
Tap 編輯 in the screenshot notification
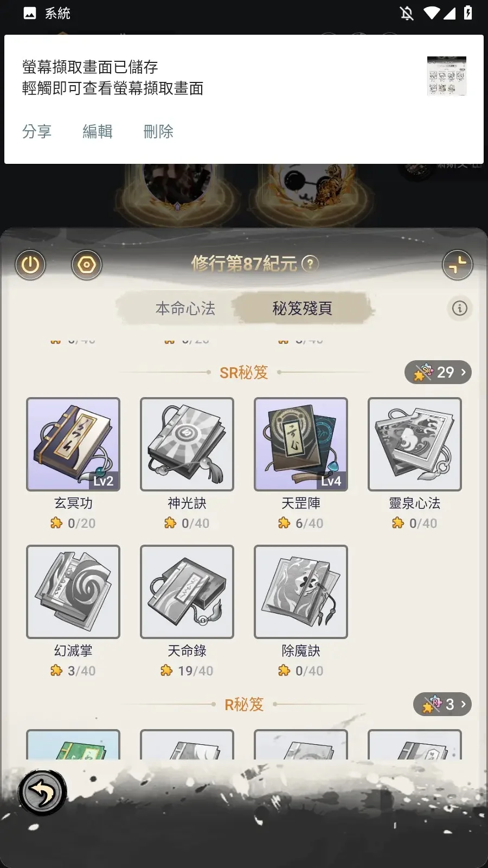point(98,131)
